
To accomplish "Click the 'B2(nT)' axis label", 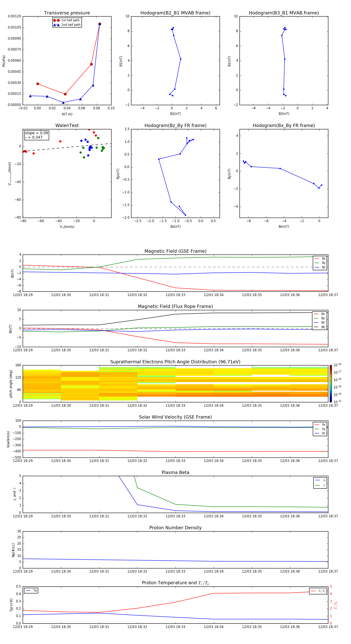I will 175,114.
